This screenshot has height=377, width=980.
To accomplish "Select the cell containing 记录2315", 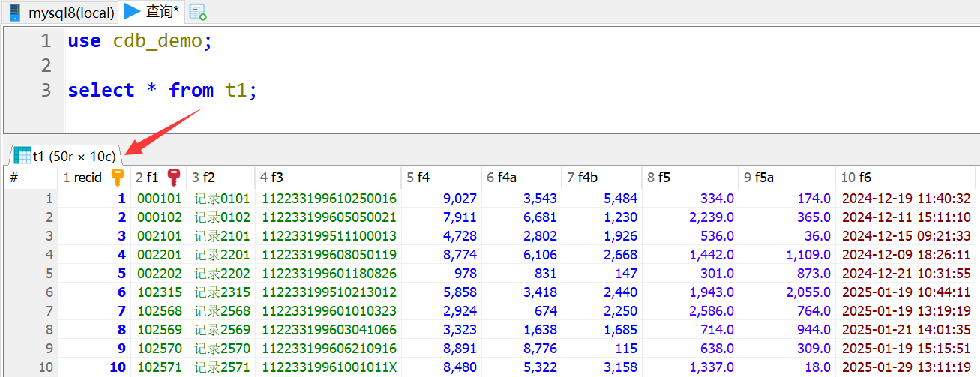I will click(222, 292).
